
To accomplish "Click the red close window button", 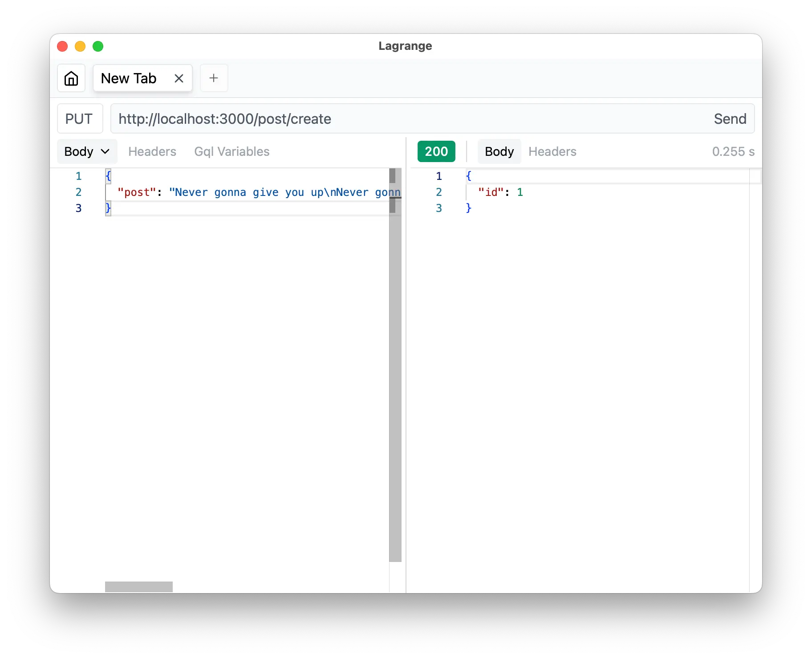I will pyautogui.click(x=62, y=46).
